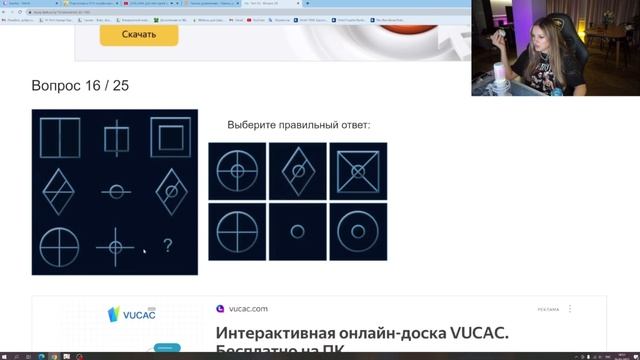
Task: Pick the square with X and center circle
Action: pyautogui.click(x=358, y=171)
